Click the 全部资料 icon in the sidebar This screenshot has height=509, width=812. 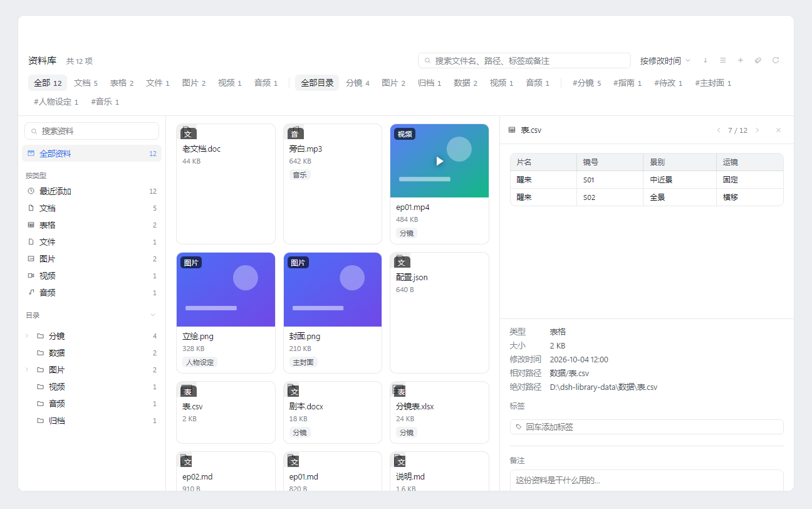pos(31,154)
